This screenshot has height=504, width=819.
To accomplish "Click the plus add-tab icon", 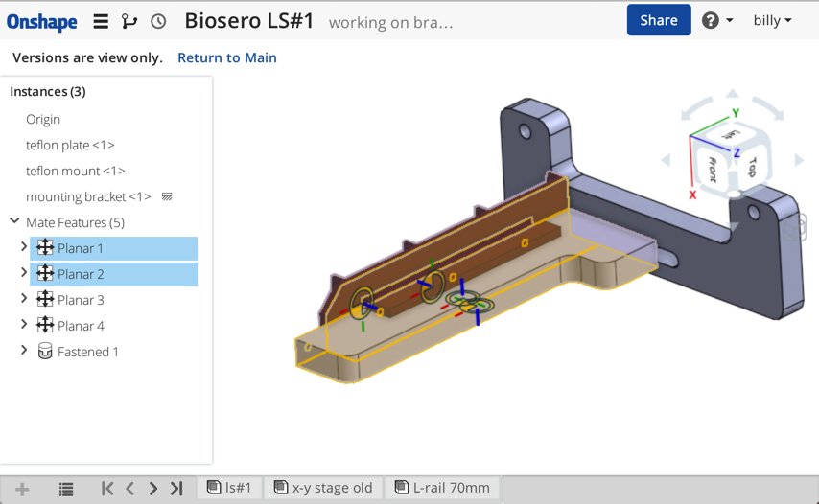I will coord(22,489).
